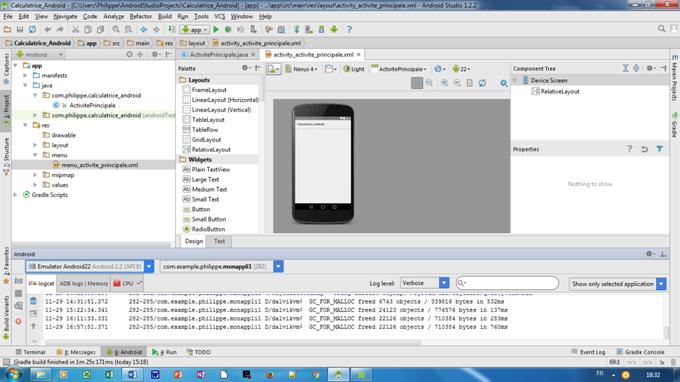
Task: Run the app with the green play icon
Action: [216, 29]
